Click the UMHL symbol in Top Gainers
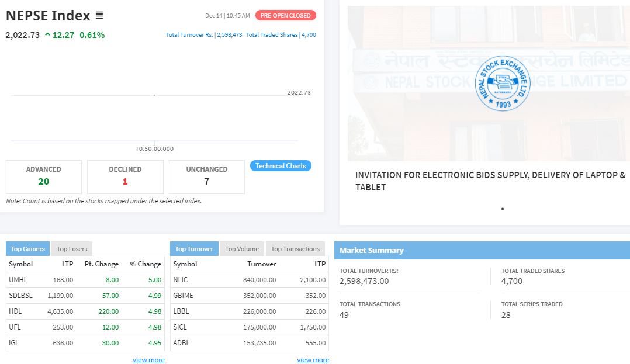The image size is (630, 364). click(18, 280)
